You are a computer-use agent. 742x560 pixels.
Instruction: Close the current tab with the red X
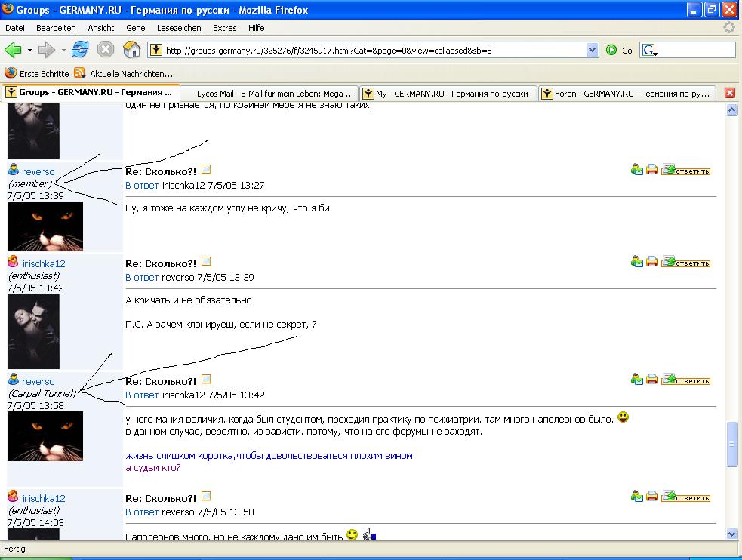[729, 93]
